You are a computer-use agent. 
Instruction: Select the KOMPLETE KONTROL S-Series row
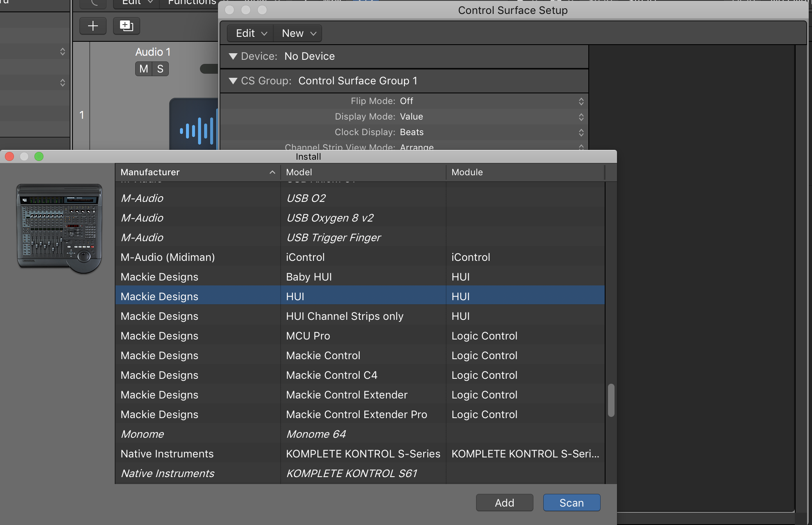pos(360,454)
